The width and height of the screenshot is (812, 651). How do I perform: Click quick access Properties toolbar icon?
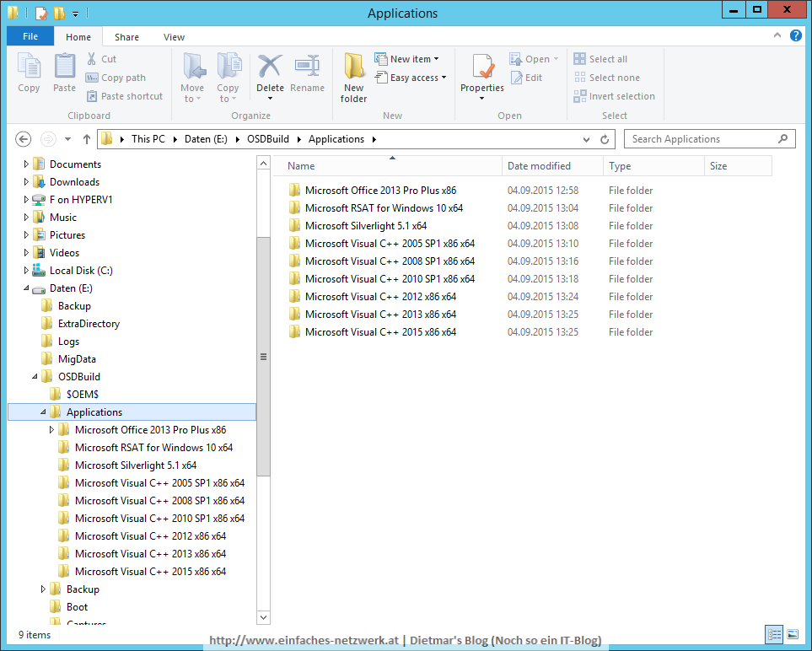(41, 13)
